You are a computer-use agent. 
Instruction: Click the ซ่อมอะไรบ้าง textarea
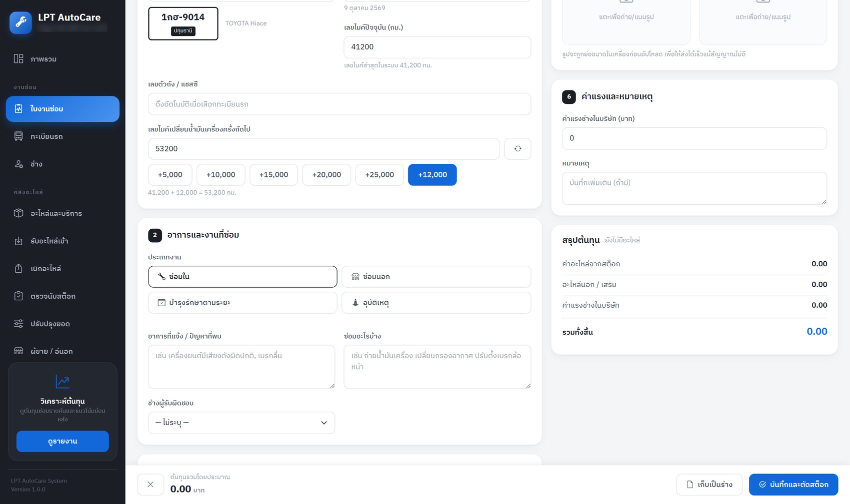coord(437,367)
